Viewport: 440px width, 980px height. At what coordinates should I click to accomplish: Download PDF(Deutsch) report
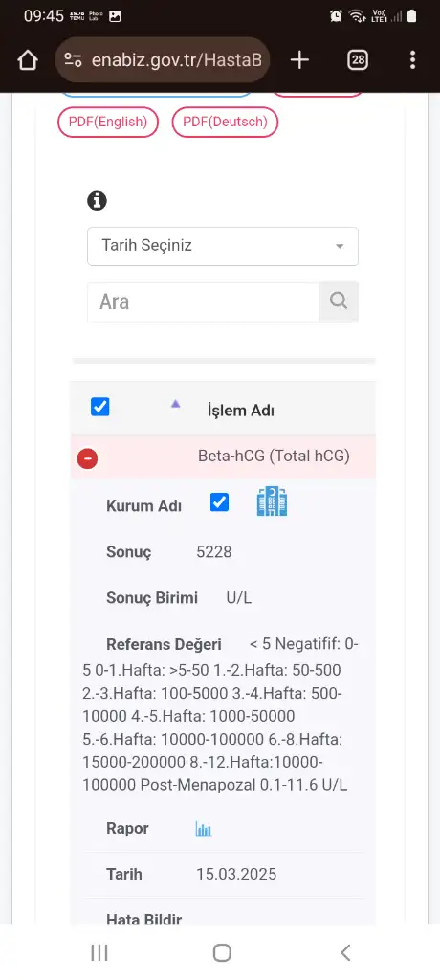[225, 122]
